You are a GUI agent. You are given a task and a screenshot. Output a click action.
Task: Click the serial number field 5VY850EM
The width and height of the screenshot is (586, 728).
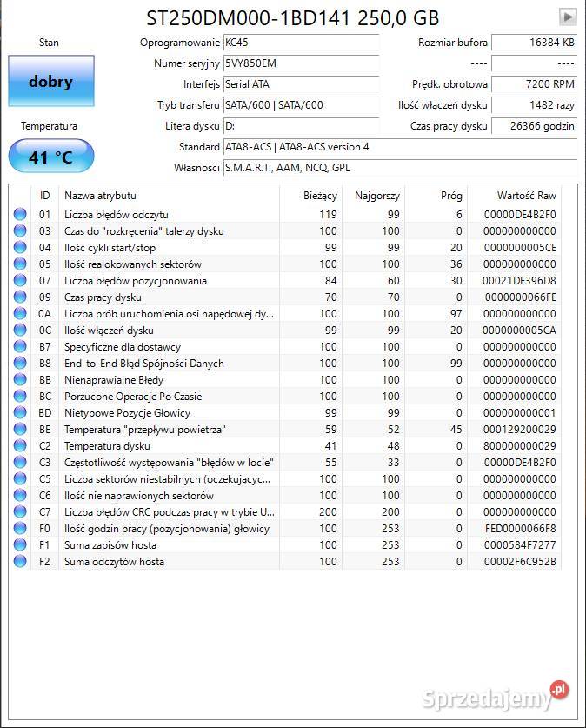(301, 63)
